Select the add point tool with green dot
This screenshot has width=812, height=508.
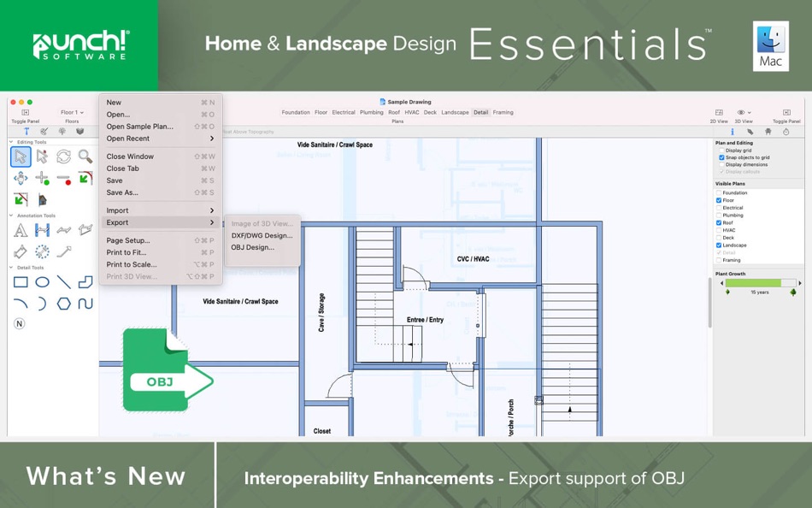(42, 179)
